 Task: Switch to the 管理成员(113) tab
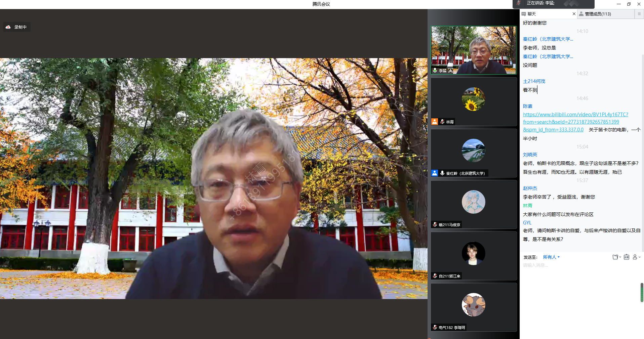[x=598, y=14]
